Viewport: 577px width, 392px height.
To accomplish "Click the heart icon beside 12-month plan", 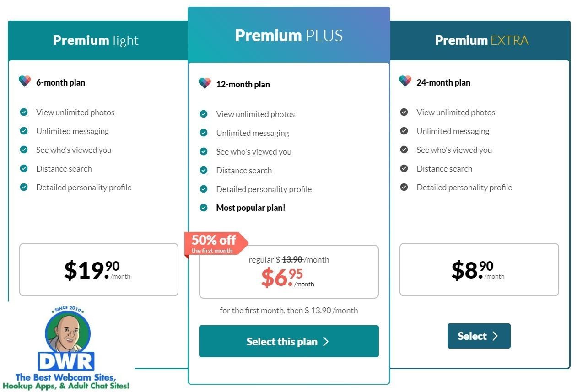I will (205, 84).
